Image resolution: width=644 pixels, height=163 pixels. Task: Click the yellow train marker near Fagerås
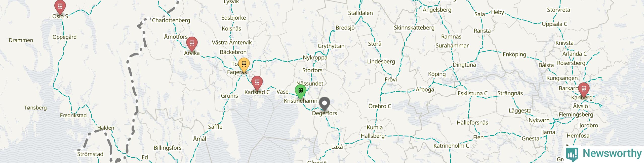point(244,65)
